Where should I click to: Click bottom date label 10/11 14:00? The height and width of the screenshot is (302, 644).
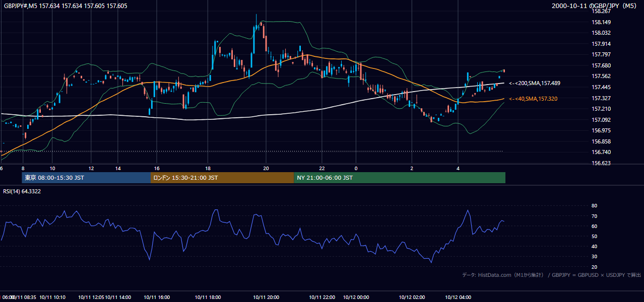(118, 297)
